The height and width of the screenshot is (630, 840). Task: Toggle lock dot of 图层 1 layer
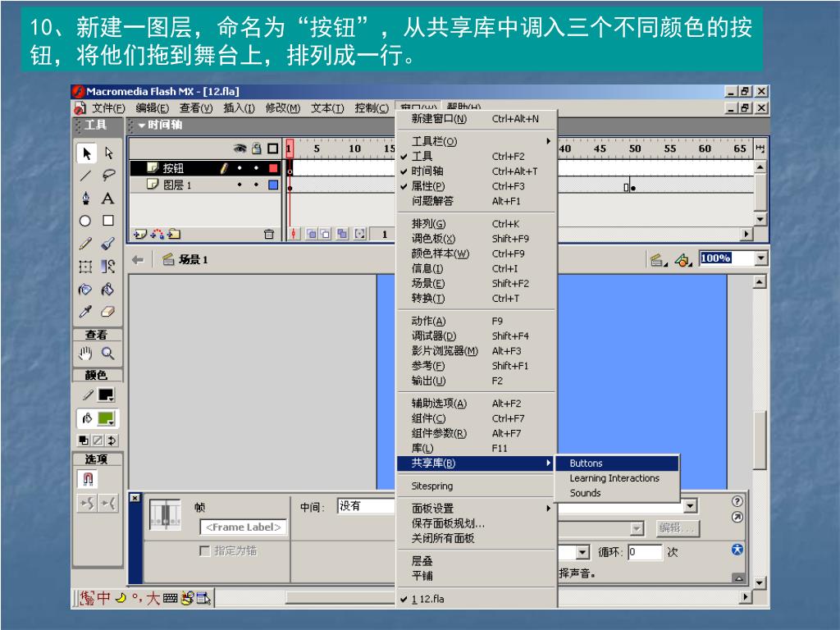(257, 185)
